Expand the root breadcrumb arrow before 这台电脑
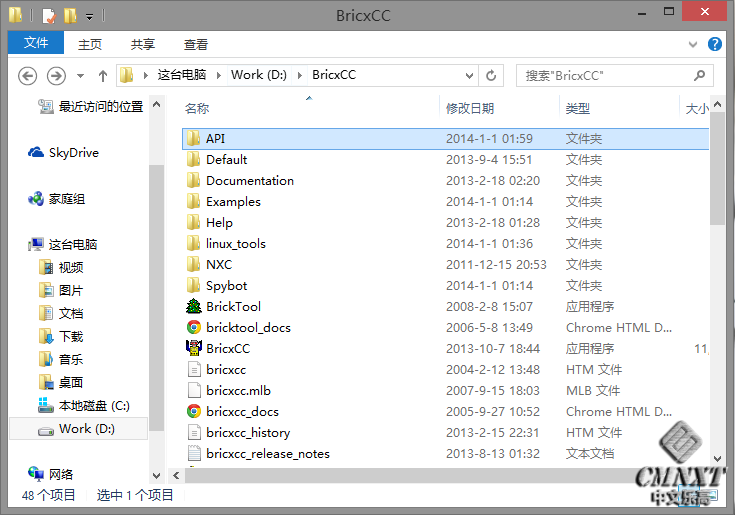 click(146, 75)
